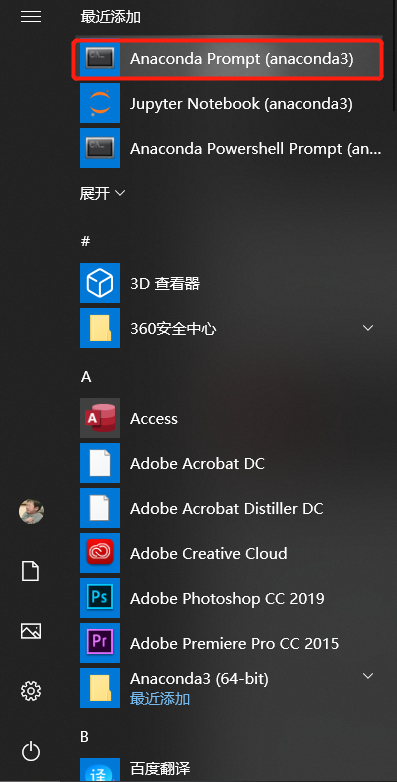Viewport: 397px width, 782px height.
Task: Click the 360安全中心 label
Action: click(173, 329)
